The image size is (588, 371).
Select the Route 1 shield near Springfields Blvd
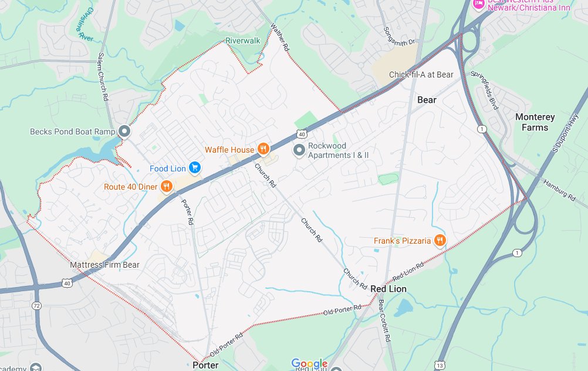482,129
